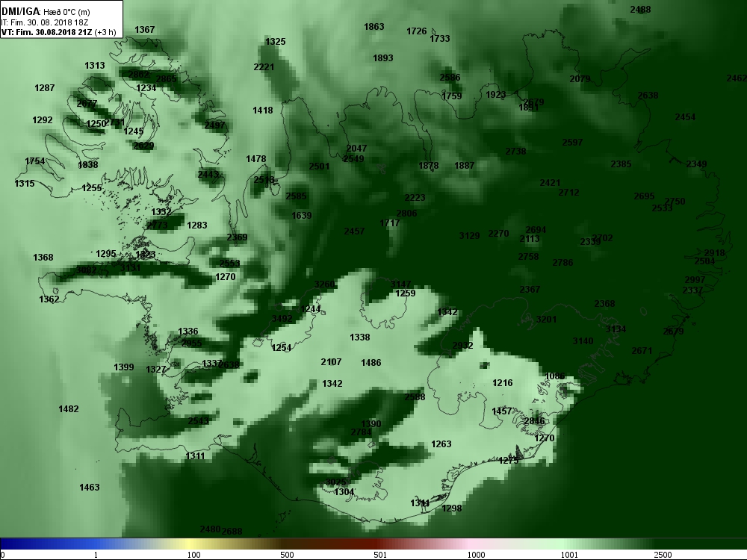Click the '100' tick on the colour scale
Viewport: 747px width, 560px height.
pos(194,555)
